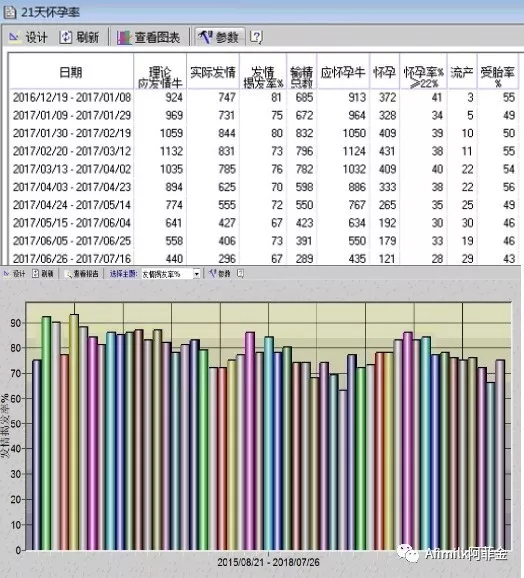Screen dimensions: 524x578
Task: Expand the 选择主题 dropdown arrow
Action: [x=196, y=274]
